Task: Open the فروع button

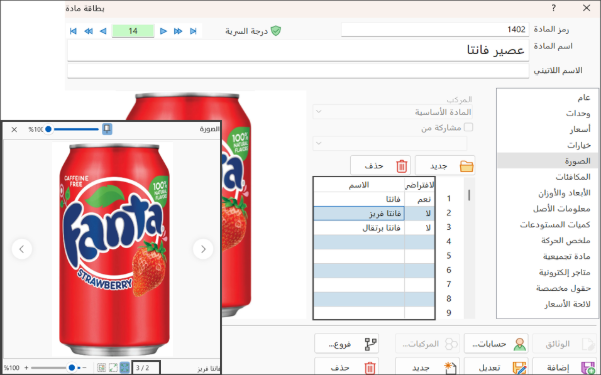Action: click(x=346, y=344)
